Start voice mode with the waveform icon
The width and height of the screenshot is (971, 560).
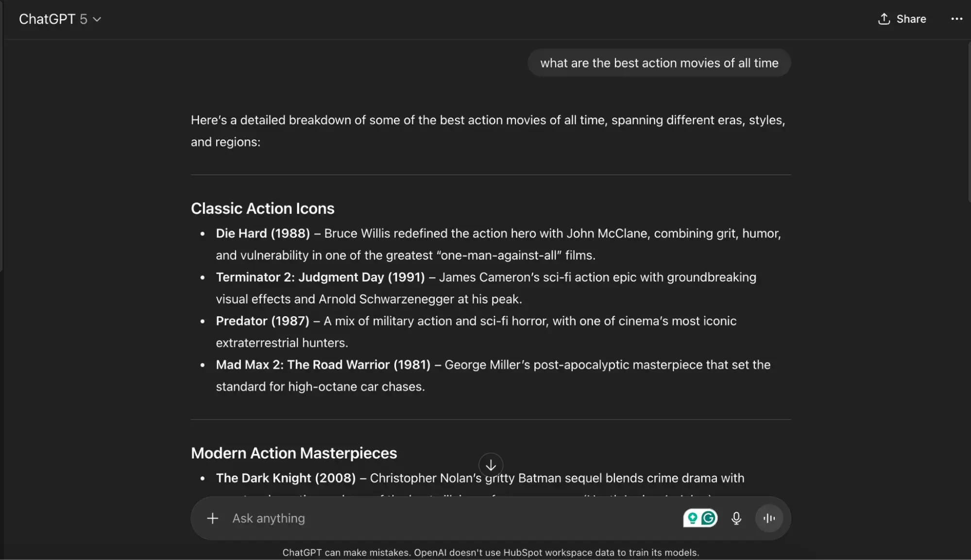coord(769,518)
